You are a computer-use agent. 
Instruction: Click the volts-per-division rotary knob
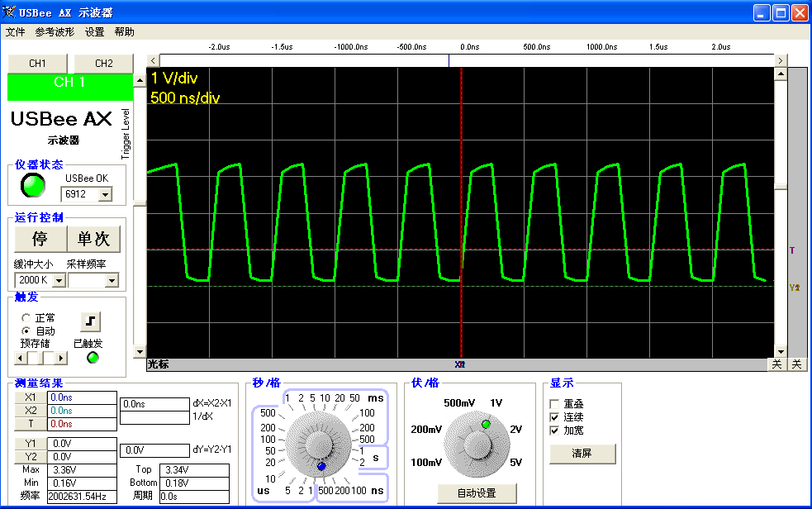[476, 443]
